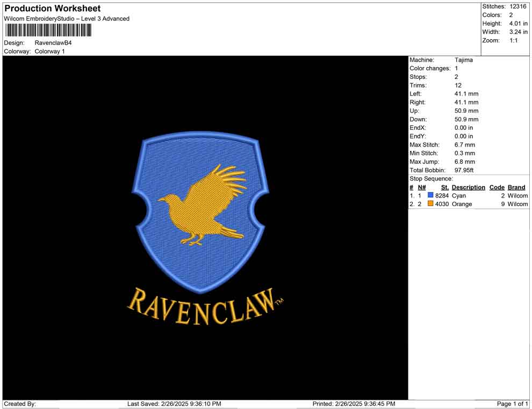This screenshot has height=409, width=532.
Task: Click the Zoom 1:1 value
Action: tap(513, 40)
